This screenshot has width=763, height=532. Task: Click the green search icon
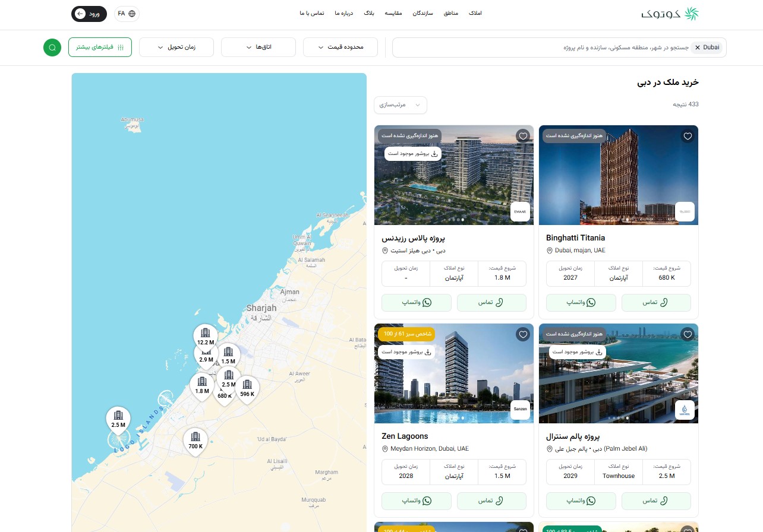click(52, 47)
